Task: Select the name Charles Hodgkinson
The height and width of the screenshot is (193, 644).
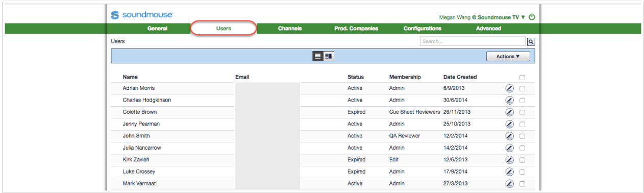Action: pyautogui.click(x=147, y=100)
